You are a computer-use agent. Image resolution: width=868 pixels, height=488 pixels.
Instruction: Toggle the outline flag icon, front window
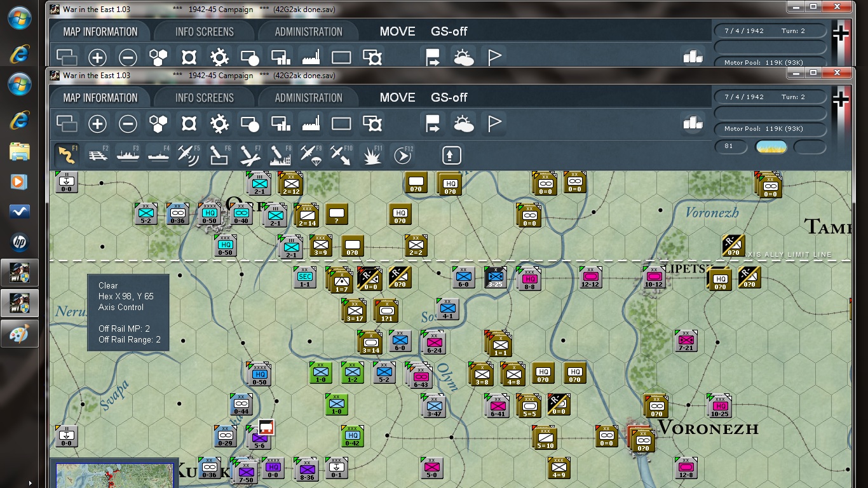coord(494,123)
